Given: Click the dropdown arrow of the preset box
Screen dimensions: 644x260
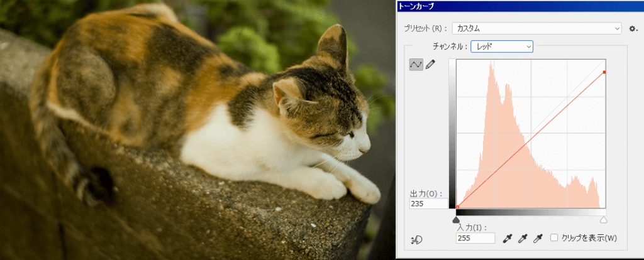Looking at the screenshot, I should 617,29.
